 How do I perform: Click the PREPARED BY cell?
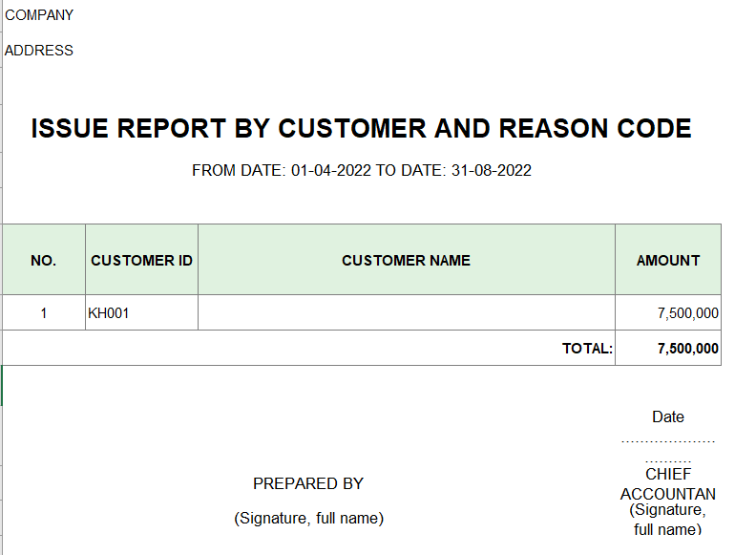pos(307,483)
